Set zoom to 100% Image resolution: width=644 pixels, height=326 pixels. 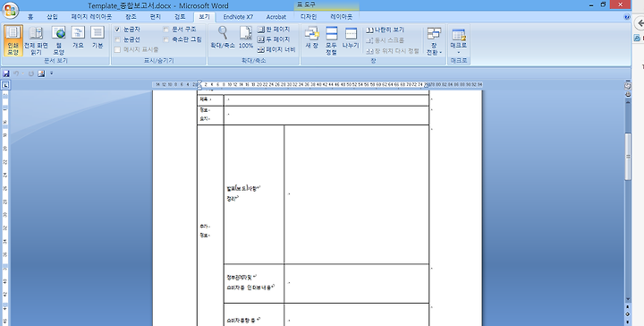[246, 38]
